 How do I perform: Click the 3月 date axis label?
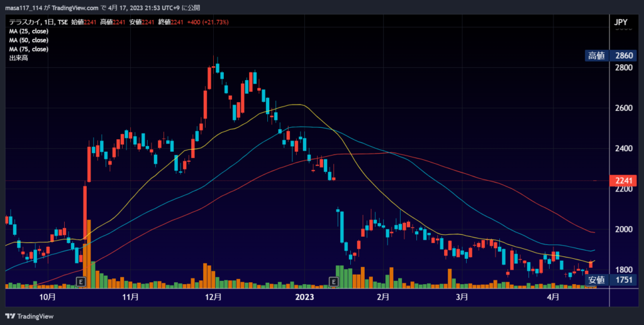462,297
